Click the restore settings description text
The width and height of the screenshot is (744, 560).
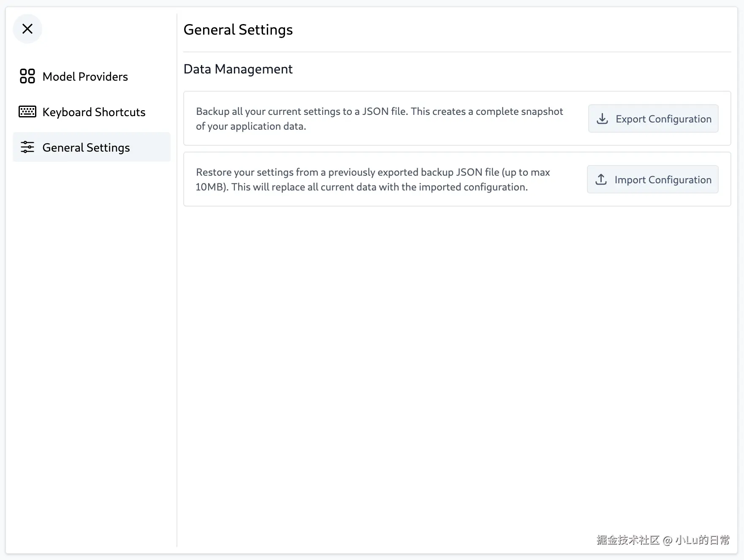click(372, 179)
